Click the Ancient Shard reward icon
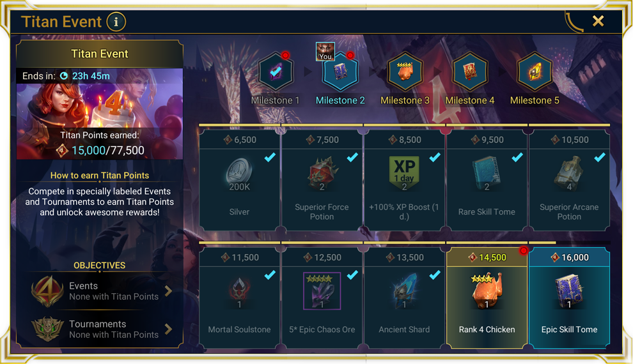 click(404, 290)
